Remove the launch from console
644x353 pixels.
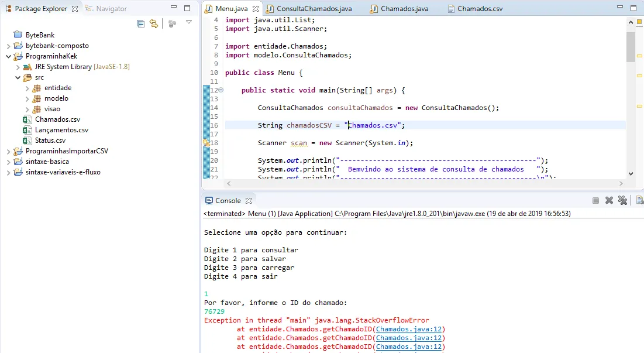609,201
